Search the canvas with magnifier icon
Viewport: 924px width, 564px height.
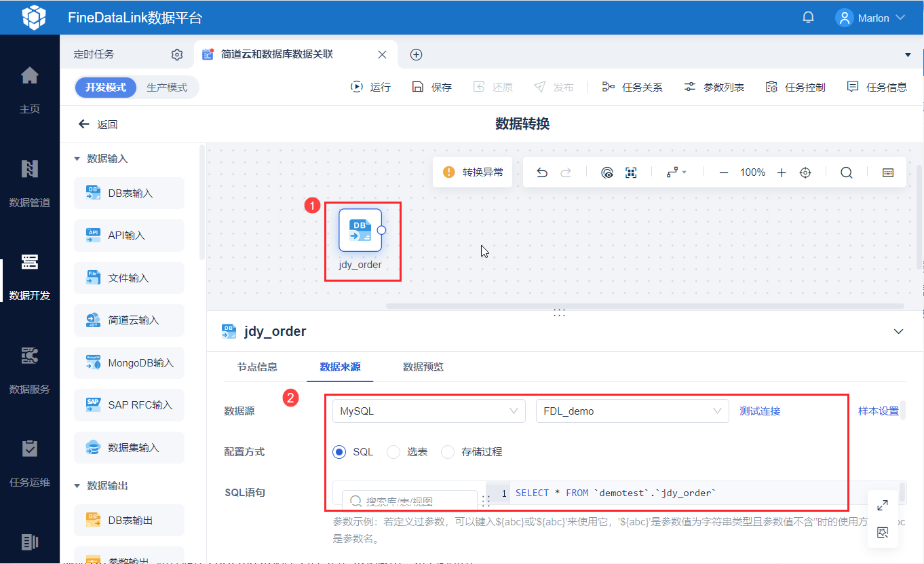(x=846, y=172)
